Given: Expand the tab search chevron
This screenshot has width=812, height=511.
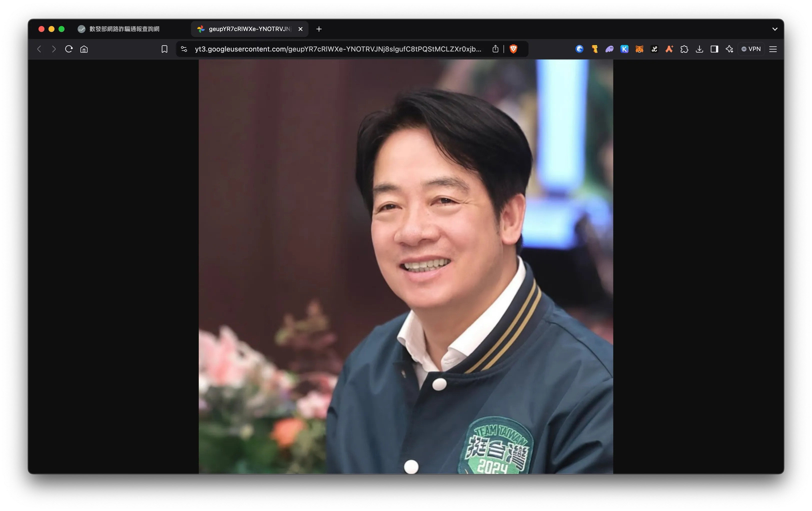Looking at the screenshot, I should click(x=775, y=29).
